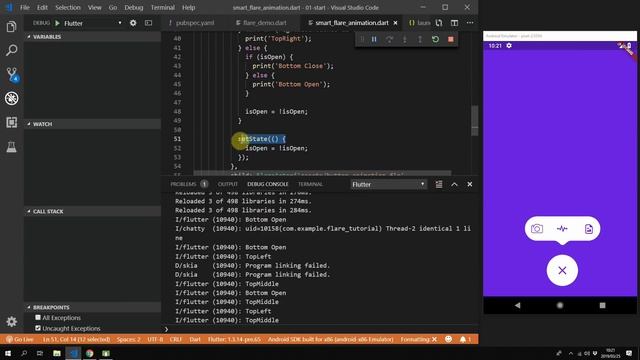Maximize the panel with the up chevron
Viewport: 640px width, 360px height.
pyautogui.click(x=454, y=184)
